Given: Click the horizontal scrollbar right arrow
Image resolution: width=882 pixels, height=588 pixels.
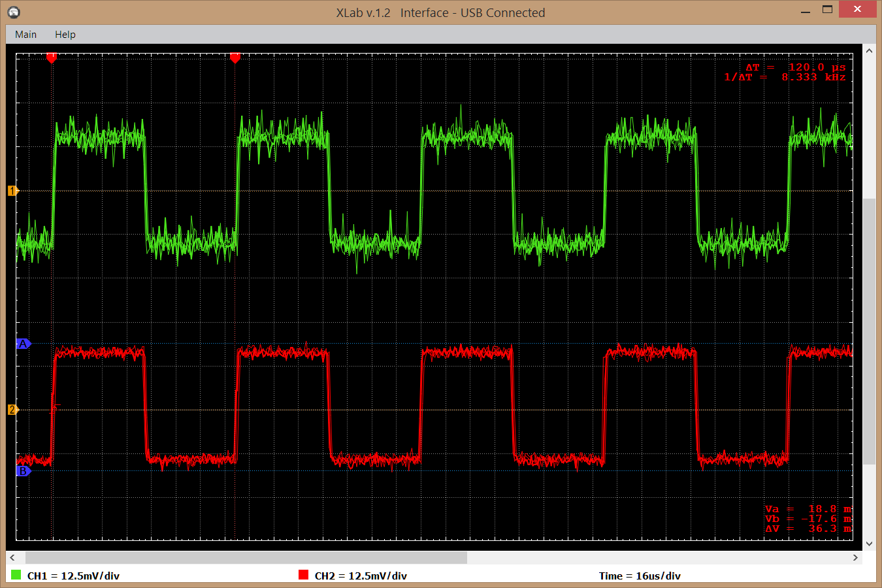Looking at the screenshot, I should coord(855,557).
